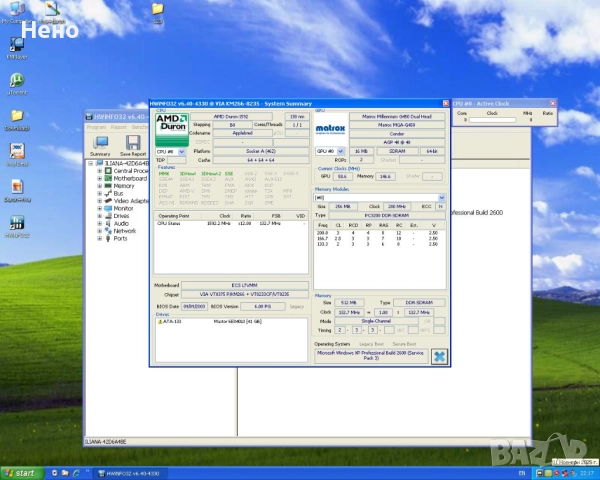Click the Matrox Millennium G450 Dual Head field
This screenshot has height=480, width=600.
tap(397, 116)
